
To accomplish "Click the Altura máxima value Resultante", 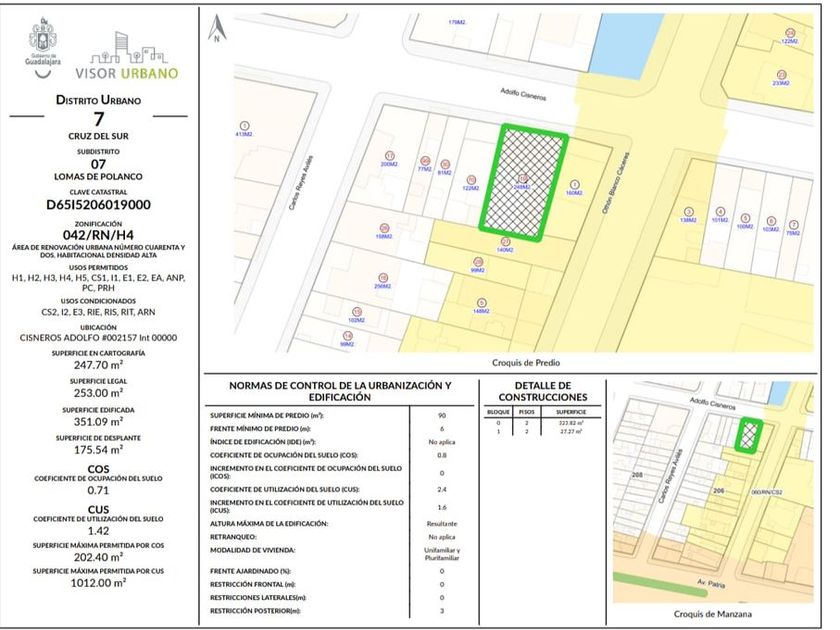I will point(442,524).
